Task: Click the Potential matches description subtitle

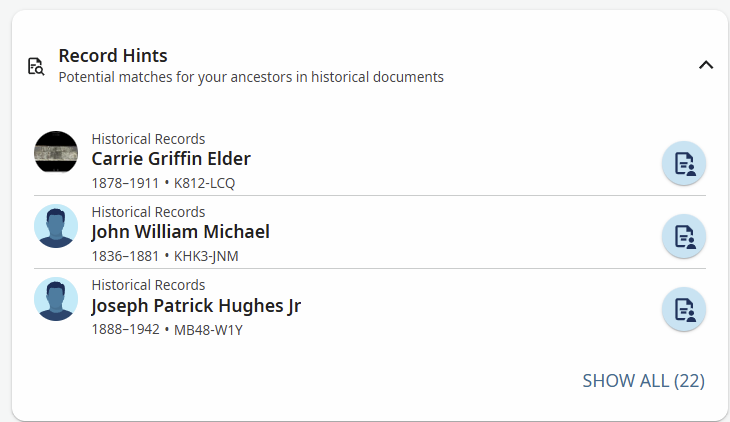Action: click(251, 77)
